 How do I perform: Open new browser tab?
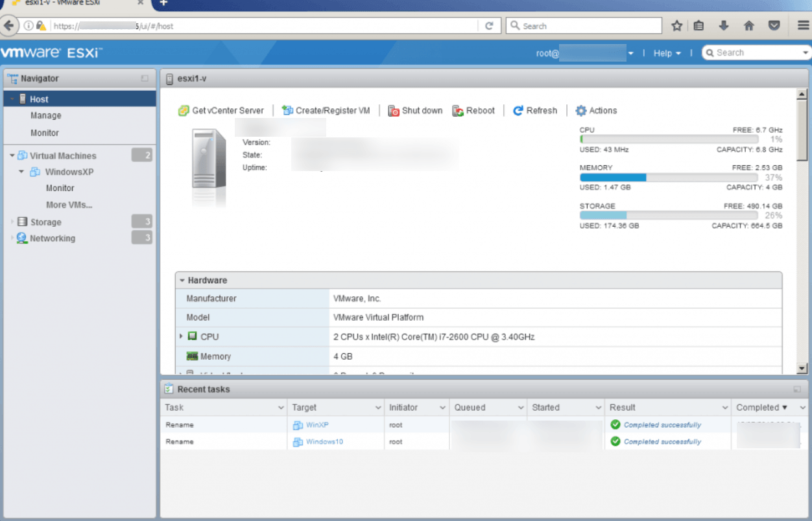(x=163, y=3)
